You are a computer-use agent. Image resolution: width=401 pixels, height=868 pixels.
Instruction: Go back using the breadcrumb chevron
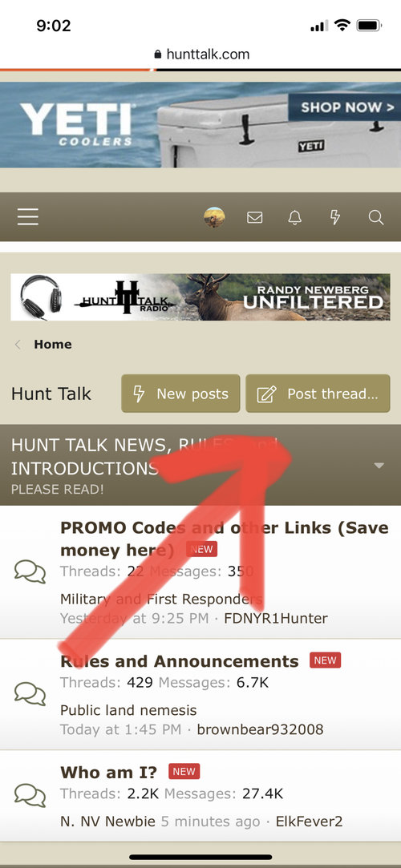[x=18, y=345]
